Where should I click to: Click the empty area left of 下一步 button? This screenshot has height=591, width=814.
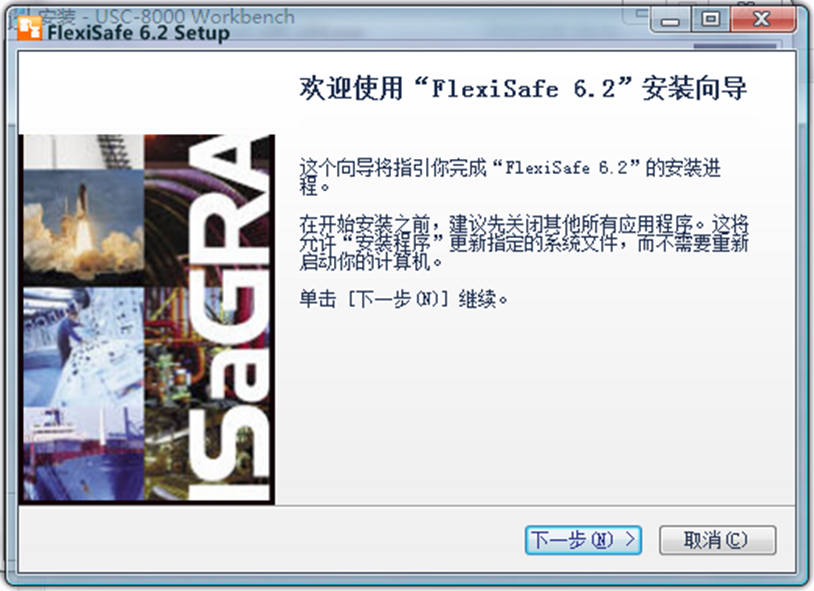tap(300, 539)
